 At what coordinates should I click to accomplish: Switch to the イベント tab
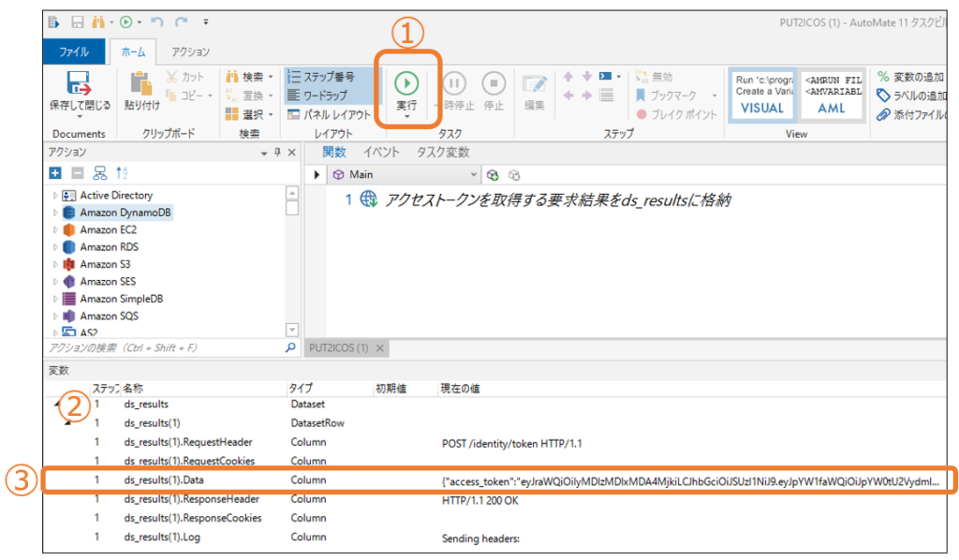click(381, 153)
